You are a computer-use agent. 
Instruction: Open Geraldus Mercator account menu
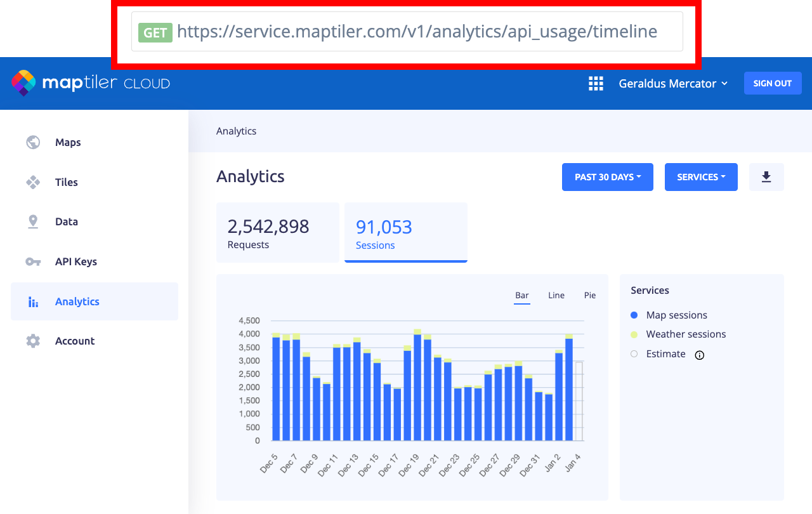point(673,84)
